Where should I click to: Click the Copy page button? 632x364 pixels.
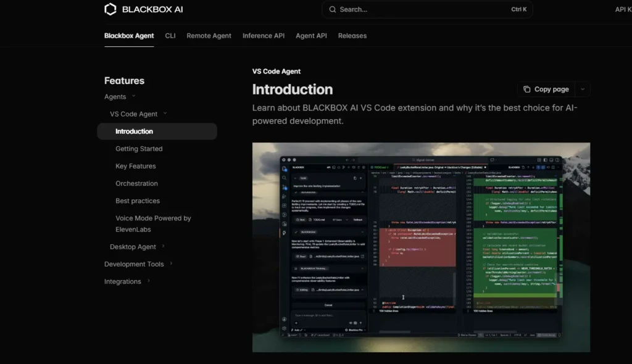546,89
